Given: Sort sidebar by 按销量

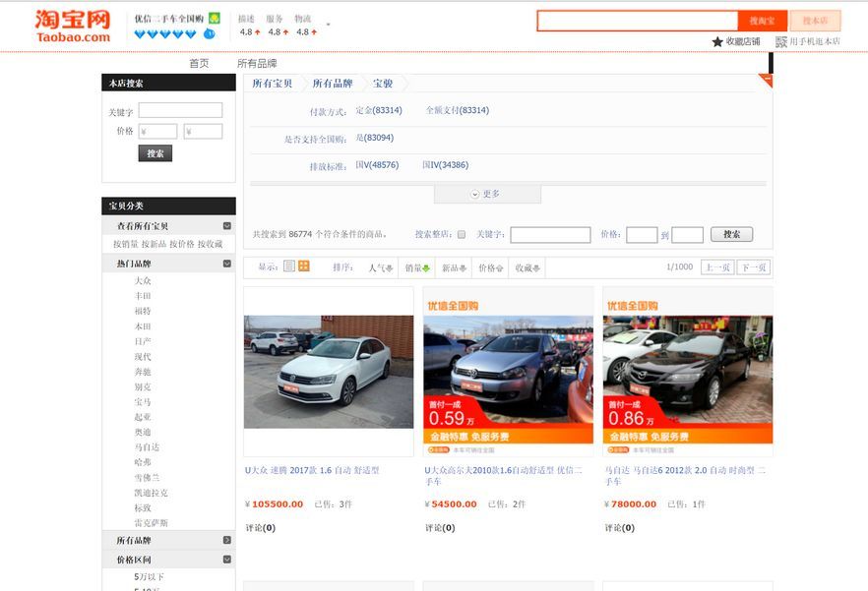Looking at the screenshot, I should pyautogui.click(x=126, y=244).
